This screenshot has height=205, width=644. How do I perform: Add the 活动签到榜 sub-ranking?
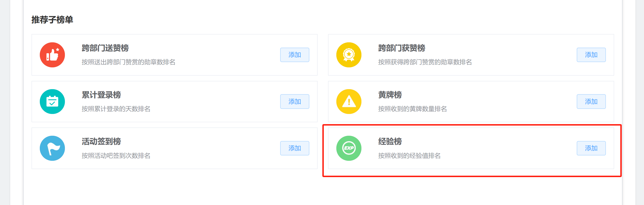click(x=294, y=148)
